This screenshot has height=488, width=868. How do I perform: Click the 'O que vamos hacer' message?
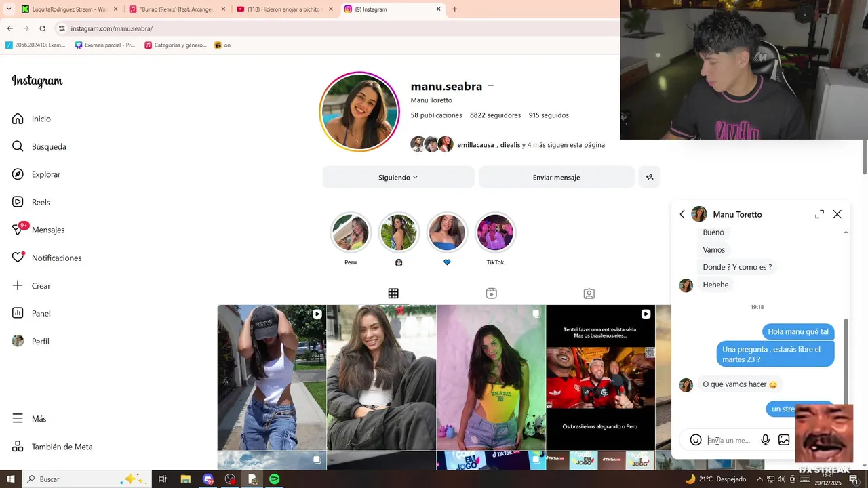coord(740,384)
